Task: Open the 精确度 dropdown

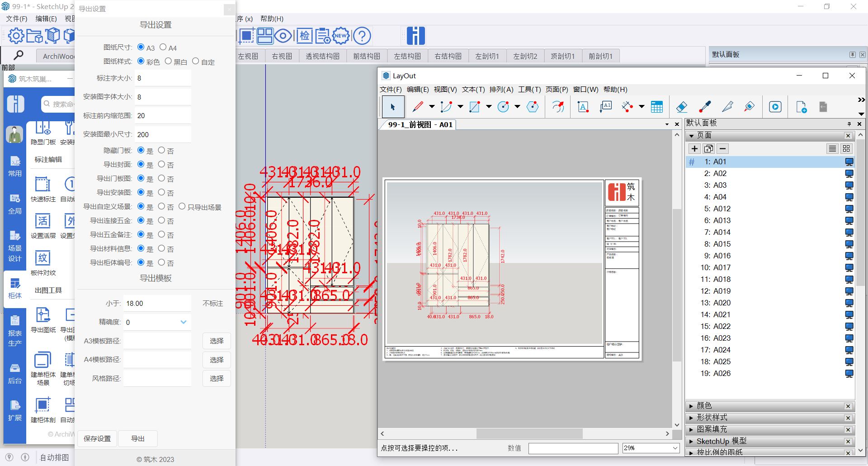Action: point(183,322)
